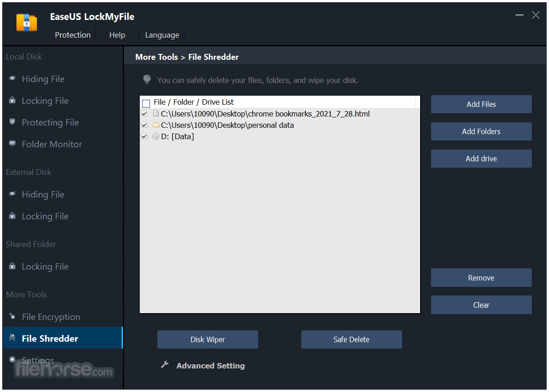Select the D: [Data] row
549x392 pixels.
tap(280, 136)
